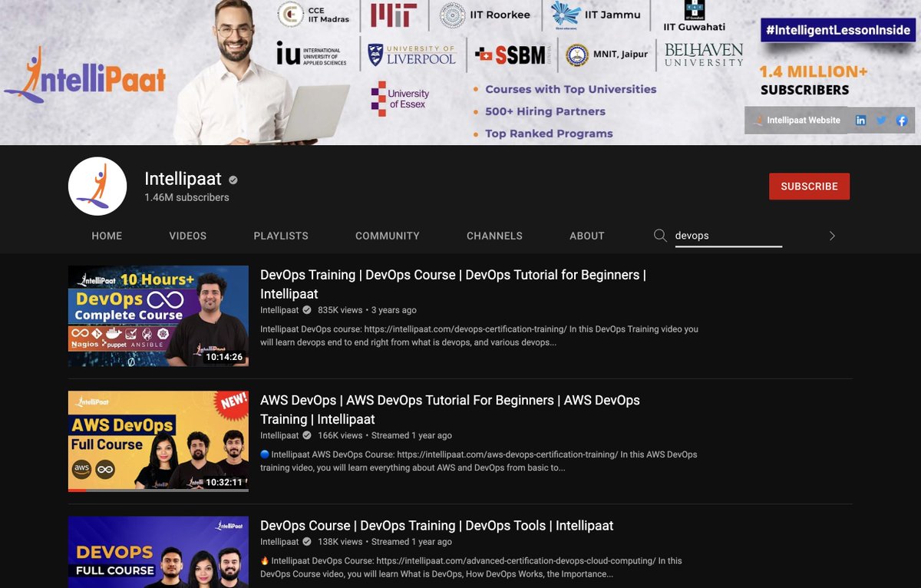Viewport: 921px width, 588px height.
Task: Open the DevOps Complete Course thumbnail
Action: [x=158, y=315]
